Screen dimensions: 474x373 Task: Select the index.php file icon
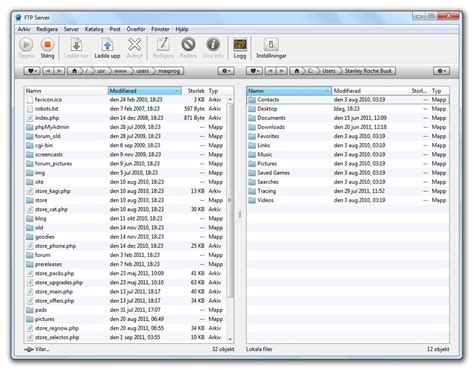(30, 118)
